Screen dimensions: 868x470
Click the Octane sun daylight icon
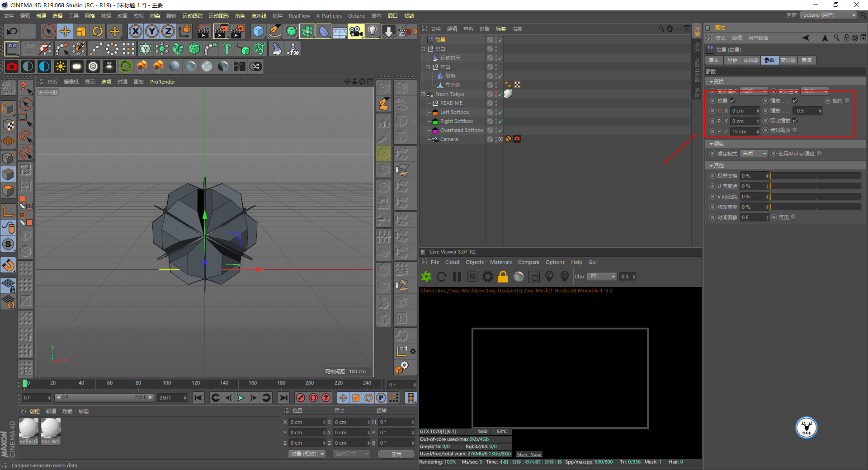61,66
